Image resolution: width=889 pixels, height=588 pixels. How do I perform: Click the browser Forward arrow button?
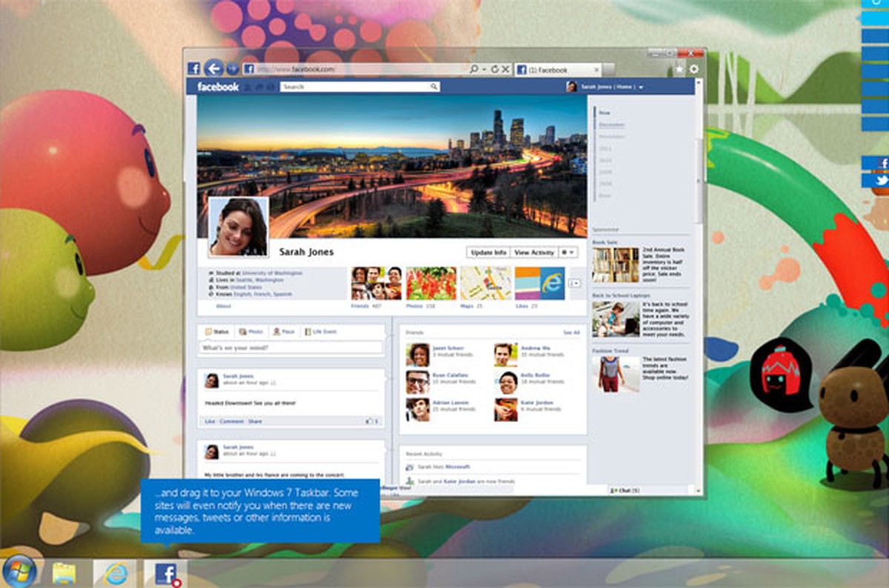click(x=232, y=69)
